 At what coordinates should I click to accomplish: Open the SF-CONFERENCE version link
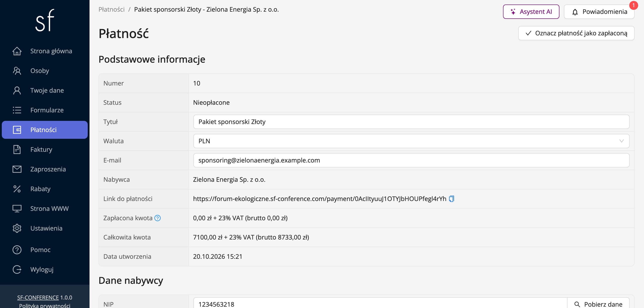click(x=38, y=297)
